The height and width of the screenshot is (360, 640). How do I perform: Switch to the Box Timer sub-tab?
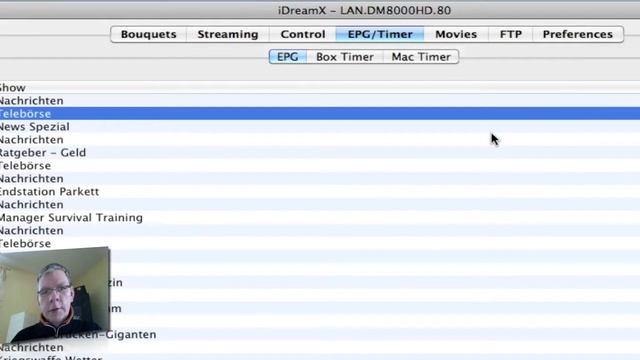point(345,57)
